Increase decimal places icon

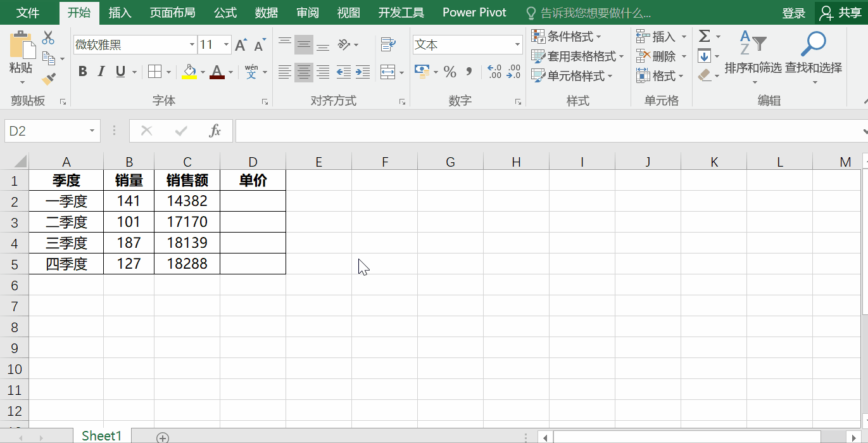click(x=494, y=72)
